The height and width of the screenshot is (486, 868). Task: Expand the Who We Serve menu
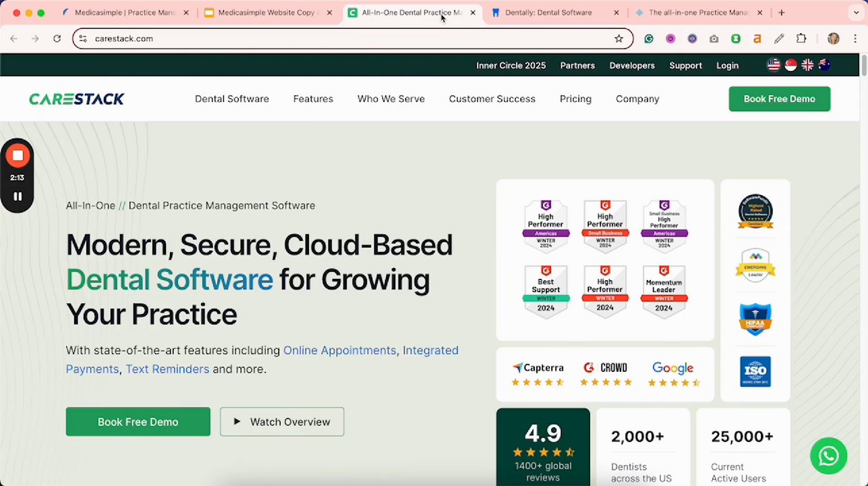[391, 99]
